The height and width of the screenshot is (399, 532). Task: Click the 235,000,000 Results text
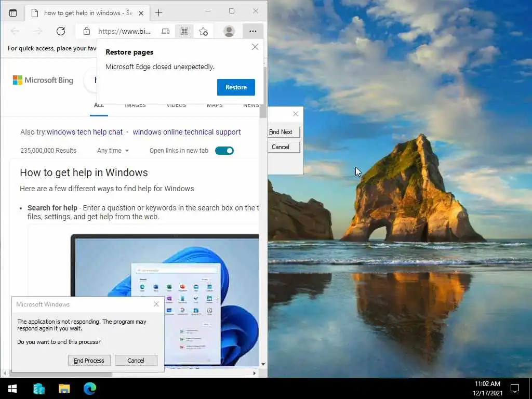48,151
